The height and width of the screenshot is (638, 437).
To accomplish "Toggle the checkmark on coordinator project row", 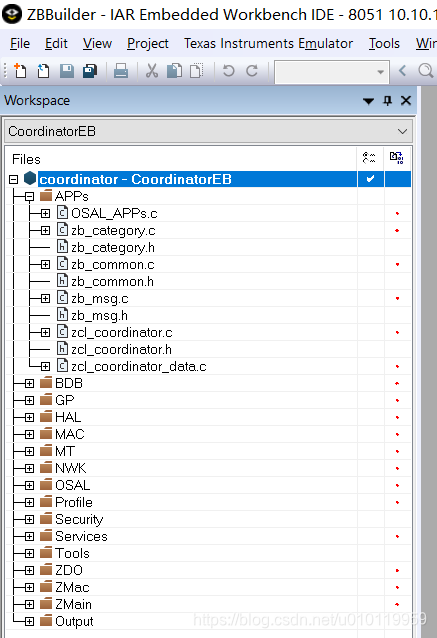I will (x=370, y=179).
